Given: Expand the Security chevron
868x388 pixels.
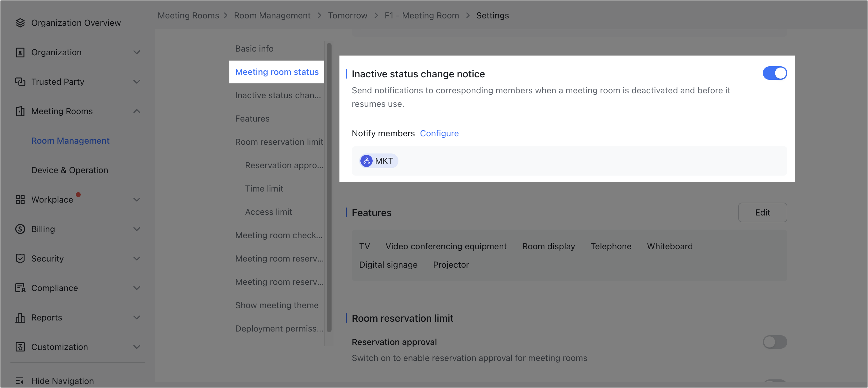Looking at the screenshot, I should point(136,258).
